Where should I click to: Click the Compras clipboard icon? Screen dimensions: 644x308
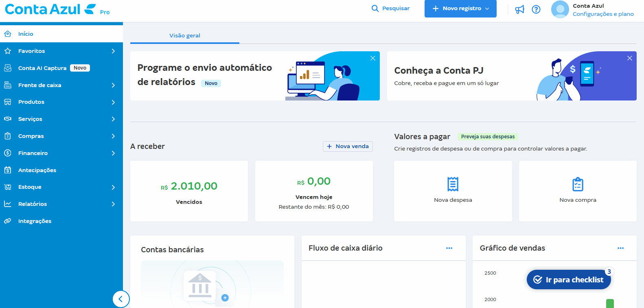8,136
